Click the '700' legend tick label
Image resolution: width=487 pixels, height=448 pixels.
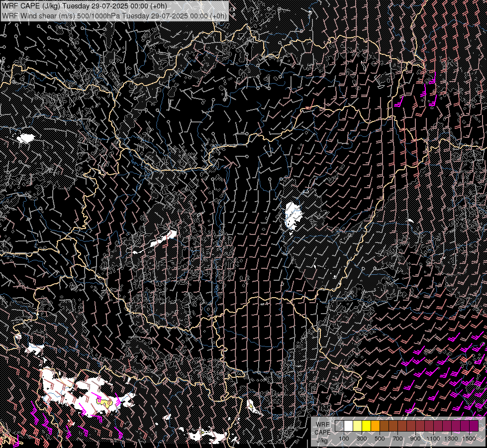397,439
